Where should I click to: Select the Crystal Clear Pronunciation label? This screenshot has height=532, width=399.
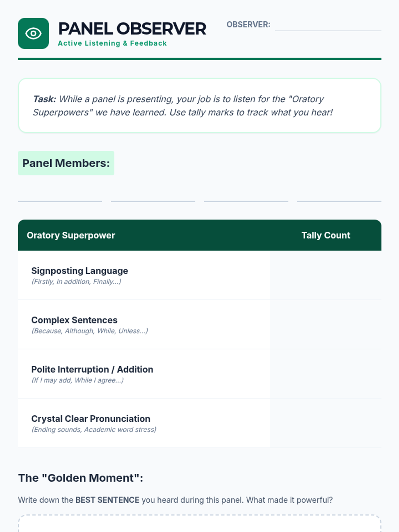(x=90, y=419)
